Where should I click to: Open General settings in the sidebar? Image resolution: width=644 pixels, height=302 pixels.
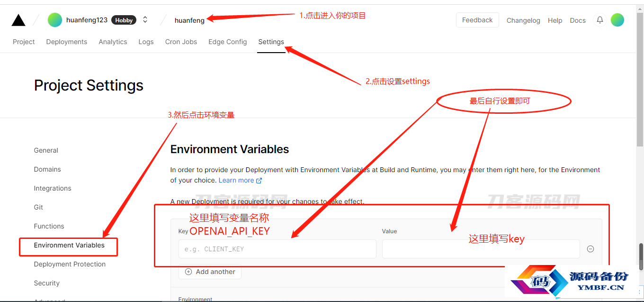point(46,150)
